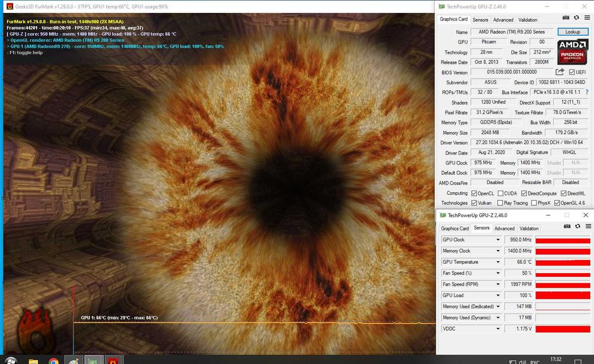The image size is (594, 364).
Task: Open File Explorer from the taskbar
Action: click(x=33, y=360)
